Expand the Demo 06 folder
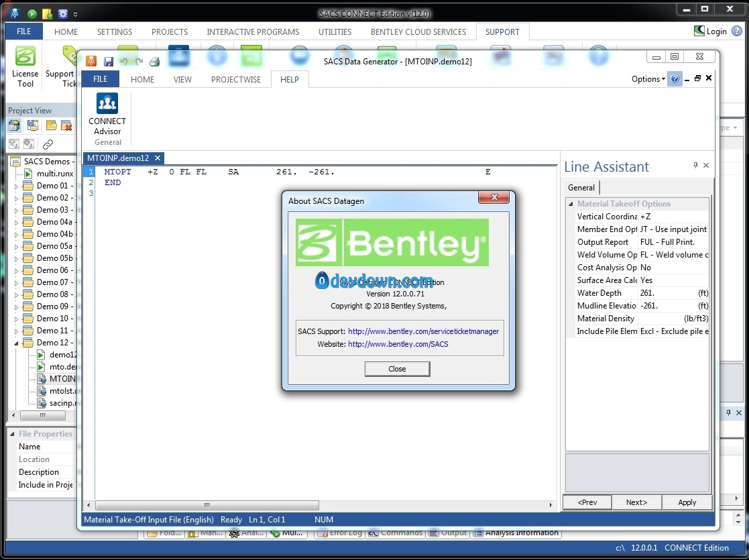 16,271
